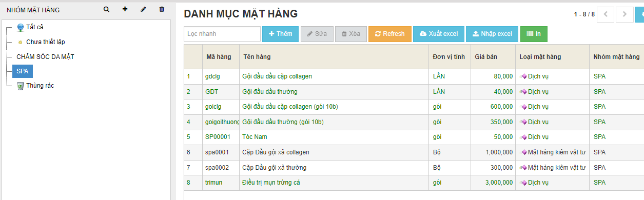Click the Thêm button
Screen dimensions: 644x200
point(280,34)
